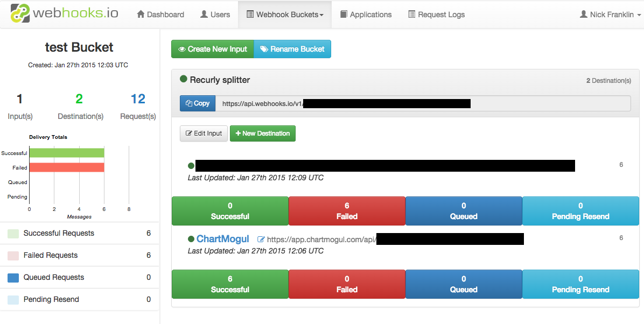This screenshot has width=644, height=324.
Task: Click the Rename Bucket button
Action: 292,49
